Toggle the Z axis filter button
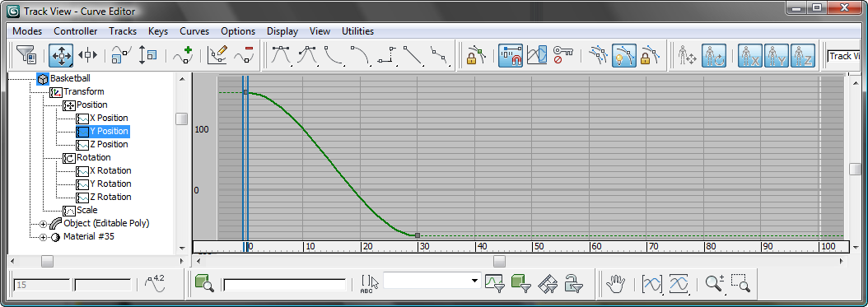The height and width of the screenshot is (307, 868). pos(802,55)
